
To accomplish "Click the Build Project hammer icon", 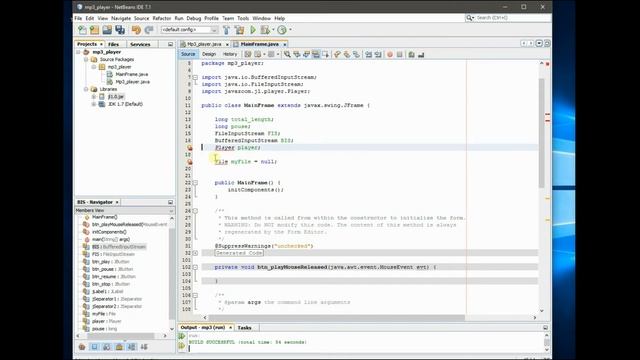I will coord(227,30).
